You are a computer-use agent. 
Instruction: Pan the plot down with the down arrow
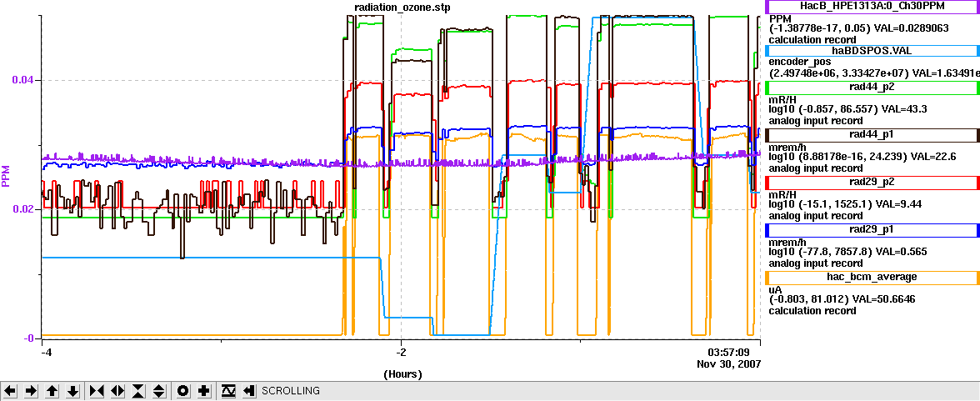pyautogui.click(x=73, y=391)
